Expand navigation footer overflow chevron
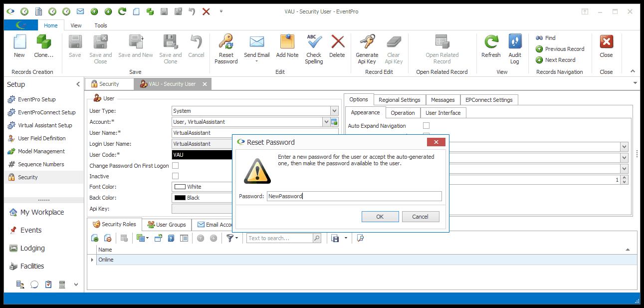 tap(76, 285)
